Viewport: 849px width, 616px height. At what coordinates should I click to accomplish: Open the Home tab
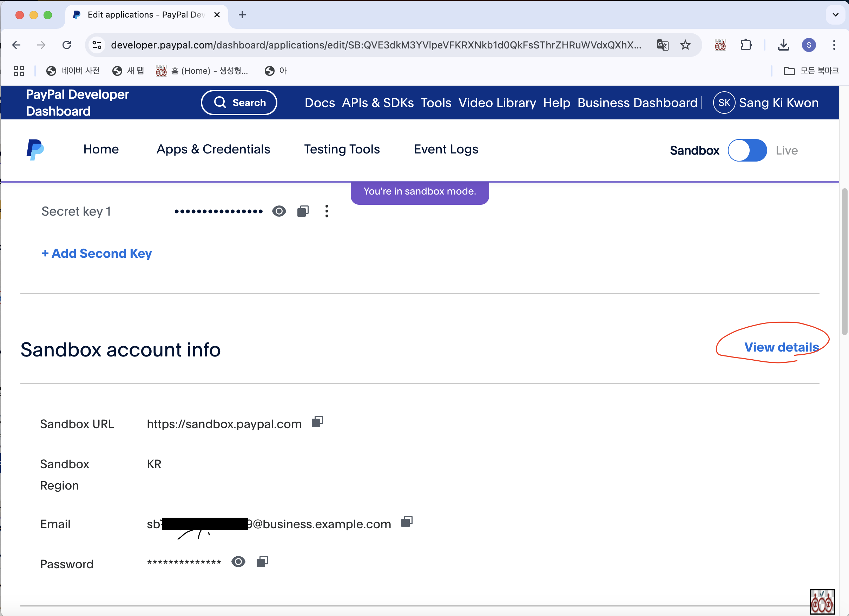(101, 149)
